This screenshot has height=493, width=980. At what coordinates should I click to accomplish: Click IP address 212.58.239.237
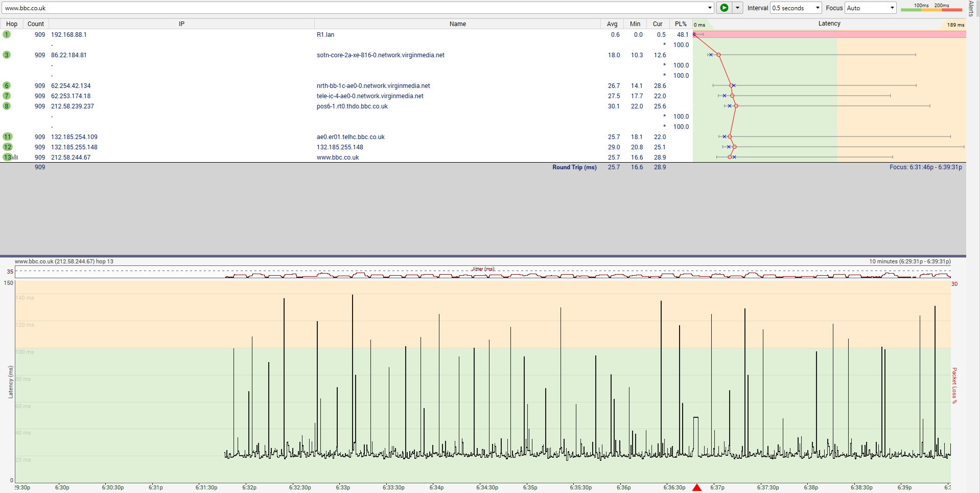73,106
